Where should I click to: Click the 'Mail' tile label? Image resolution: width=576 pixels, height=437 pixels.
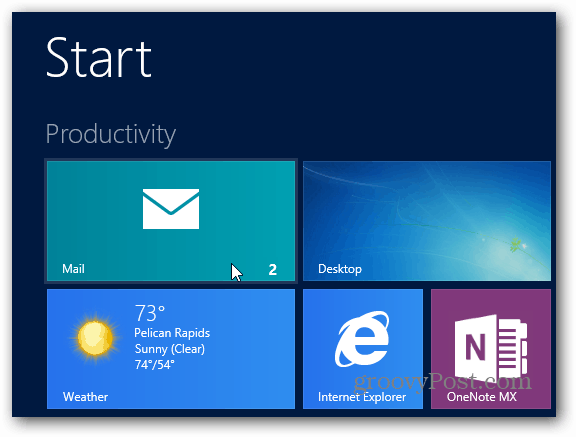pyautogui.click(x=73, y=269)
